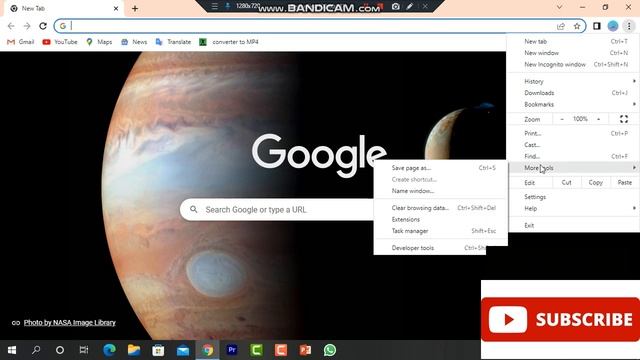
Task: Click Copy in Edit row
Action: [596, 182]
